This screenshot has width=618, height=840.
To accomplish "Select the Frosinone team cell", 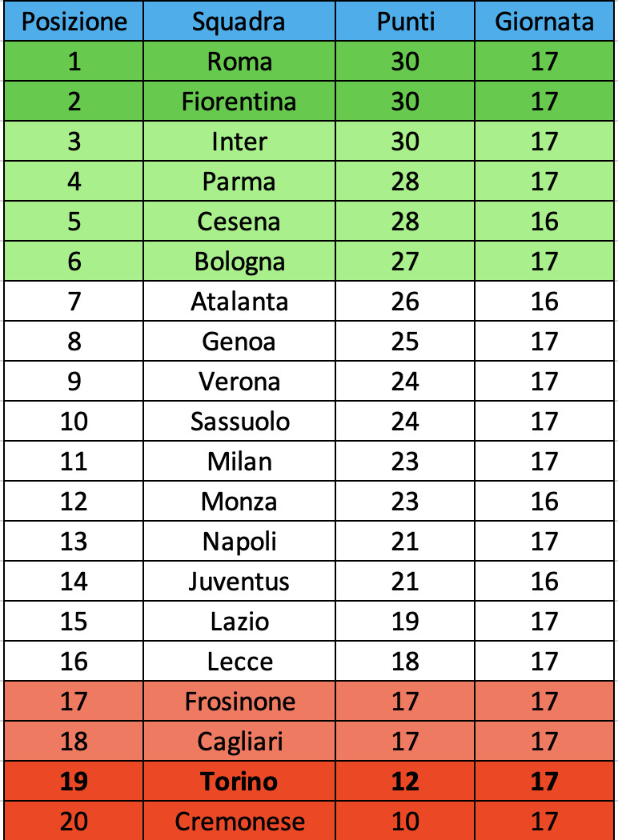I will point(239,702).
